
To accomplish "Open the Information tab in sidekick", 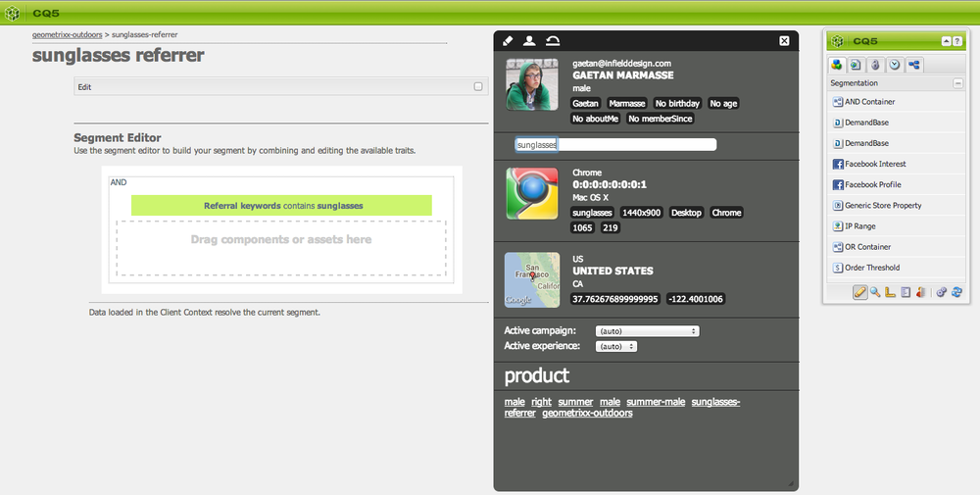I will (x=875, y=65).
